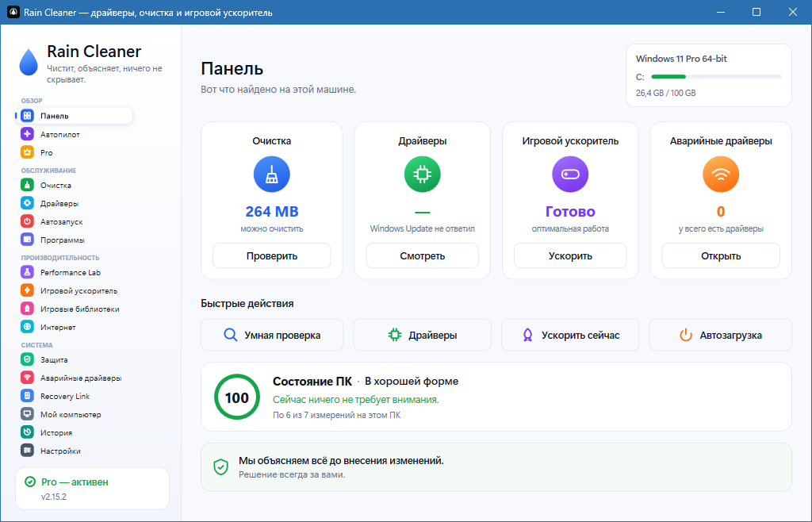Click the Программы sidebar icon
Screen dimensions: 812x522
tap(28, 240)
